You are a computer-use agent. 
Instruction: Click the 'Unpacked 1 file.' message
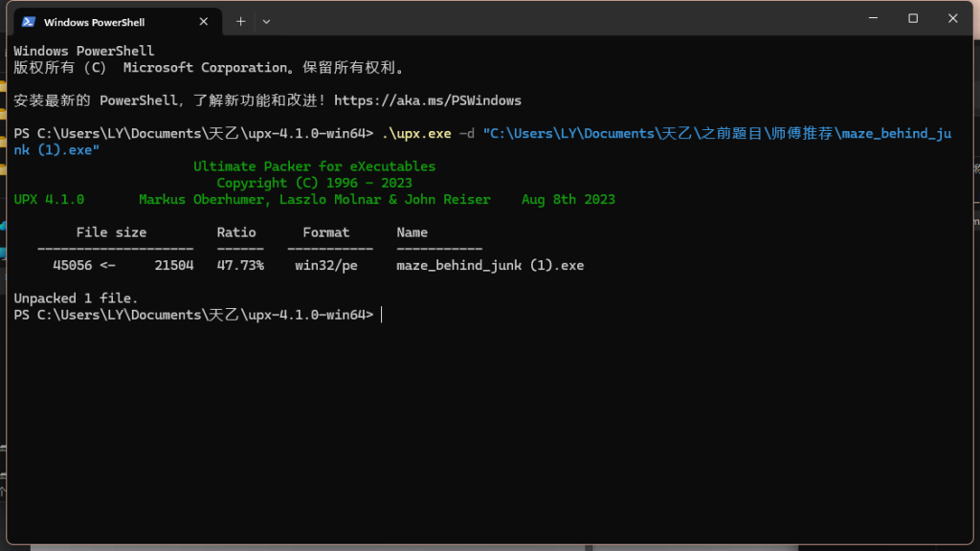(76, 298)
